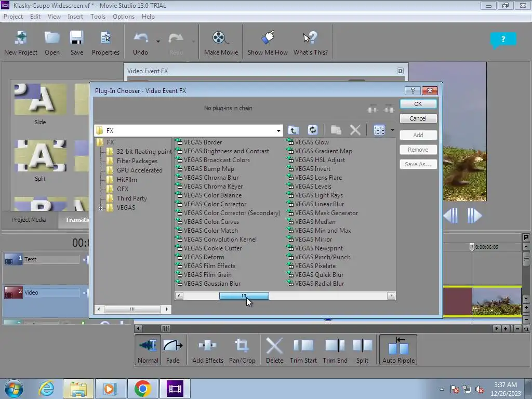532x399 pixels.
Task: Click the Trim End icon
Action: [x=335, y=350]
